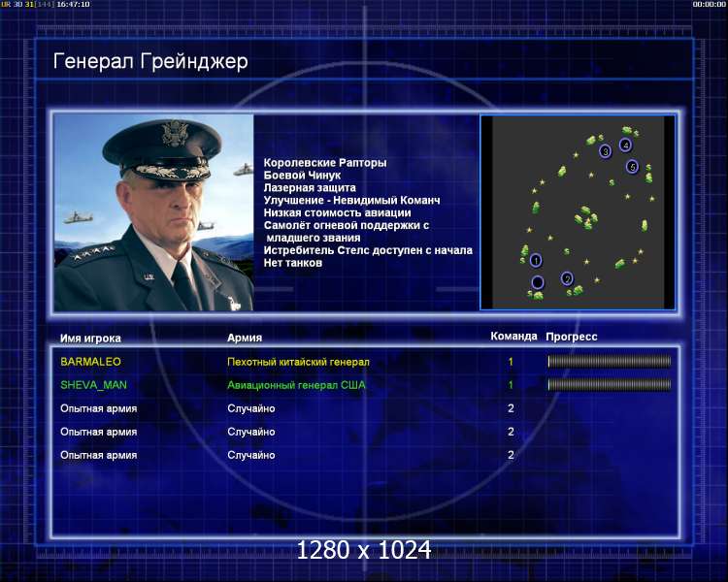The image size is (728, 582).
Task: Select start position marker 2 on minimap
Action: click(x=567, y=278)
